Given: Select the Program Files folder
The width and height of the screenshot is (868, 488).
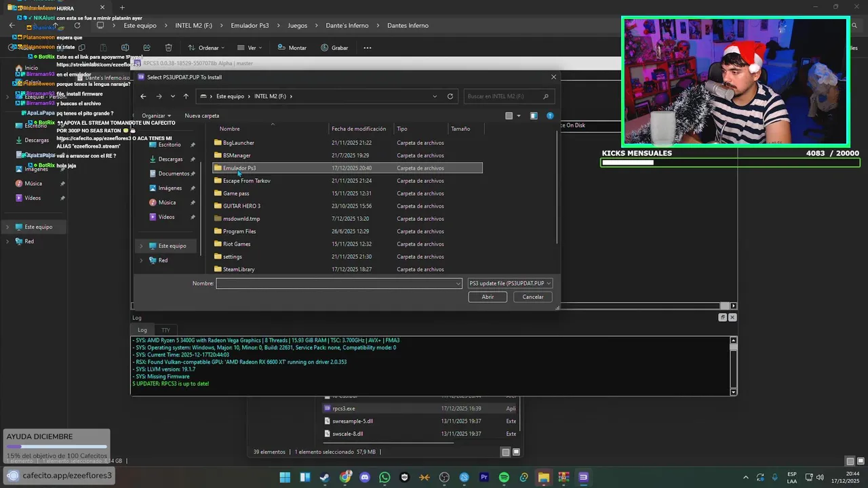Looking at the screenshot, I should pos(347,231).
